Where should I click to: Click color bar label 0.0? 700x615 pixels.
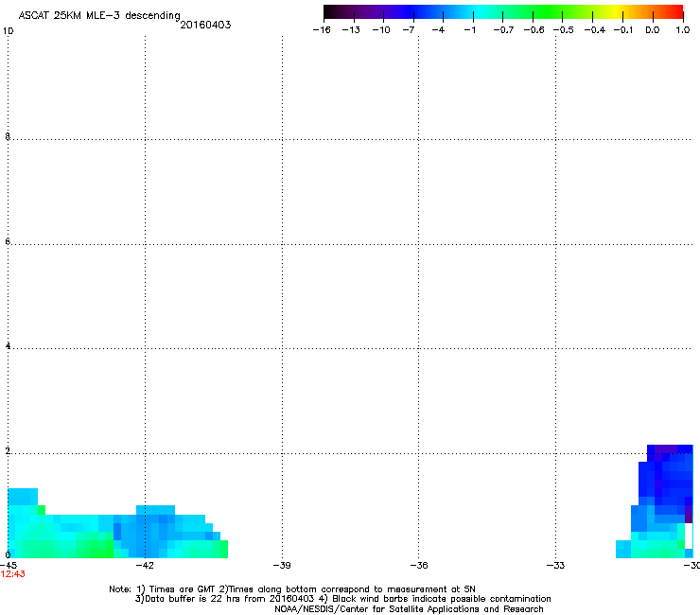653,30
